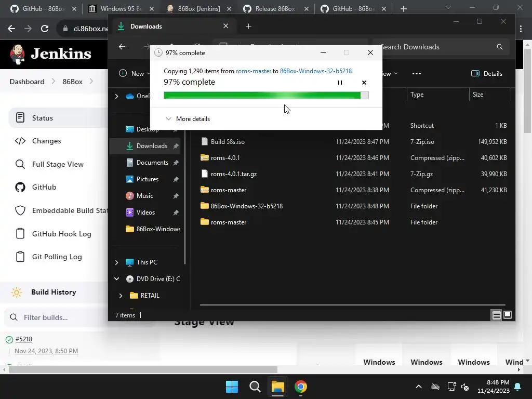Open Nov 24, 2023, 8:50 PM build link
Viewport: 532px width, 399px height.
tap(46, 351)
